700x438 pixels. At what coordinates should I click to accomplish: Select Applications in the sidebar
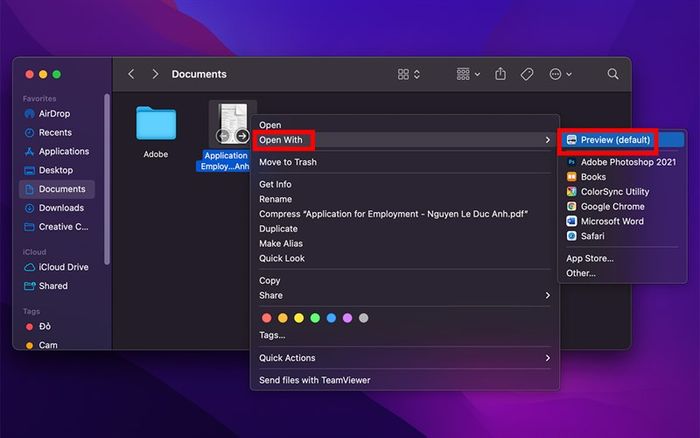[x=57, y=151]
